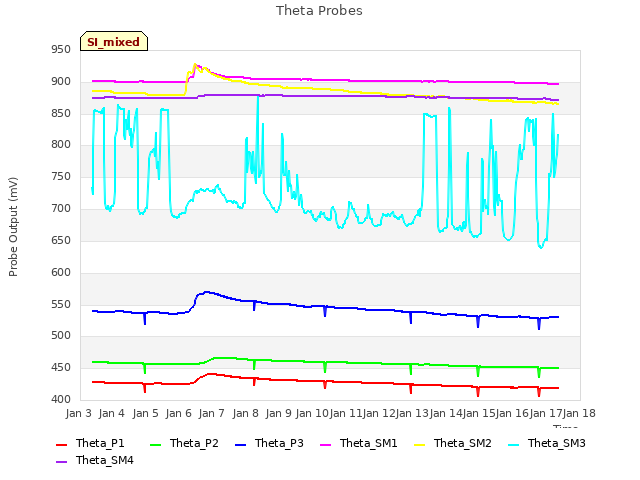The image size is (640, 480).
Task: Click the Jan 4 x-axis date label
Action: (x=111, y=413)
